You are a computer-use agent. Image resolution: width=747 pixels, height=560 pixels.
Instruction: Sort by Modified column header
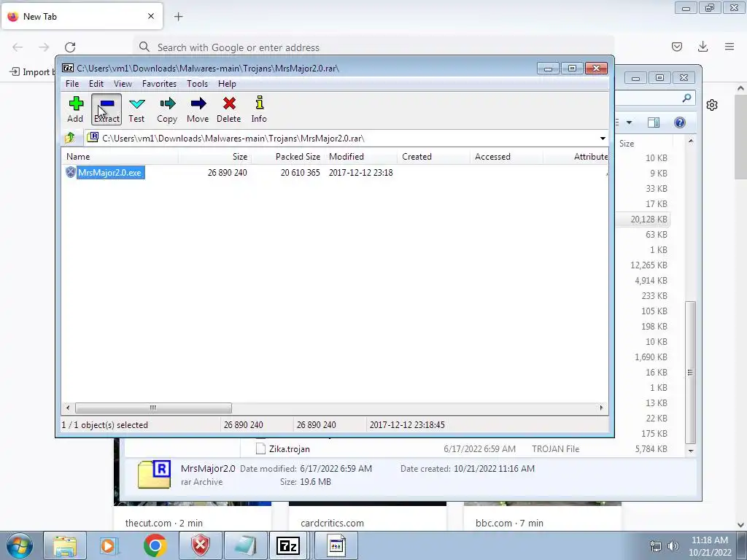coord(360,157)
